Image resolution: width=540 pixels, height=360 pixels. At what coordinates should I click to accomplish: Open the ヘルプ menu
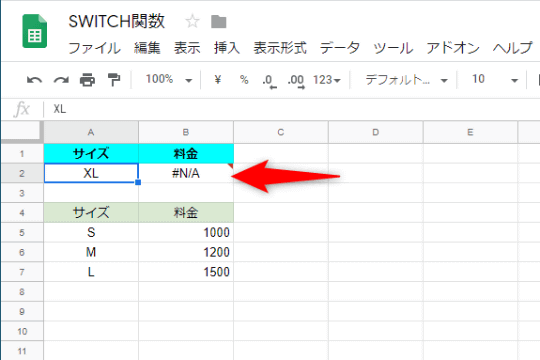513,48
